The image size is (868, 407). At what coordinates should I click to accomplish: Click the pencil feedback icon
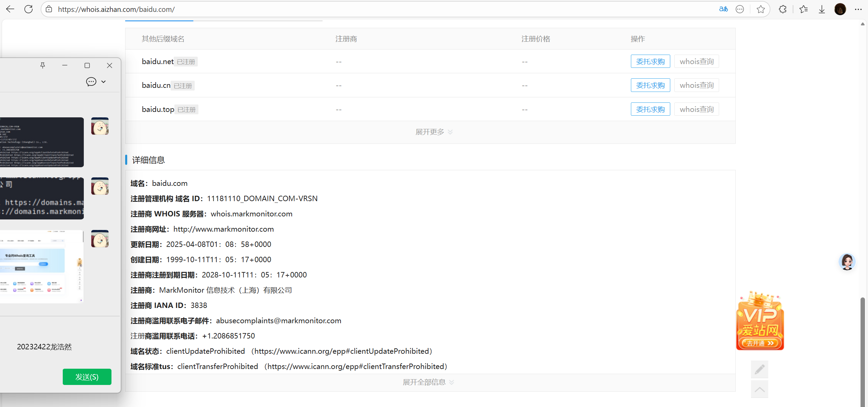(x=759, y=369)
